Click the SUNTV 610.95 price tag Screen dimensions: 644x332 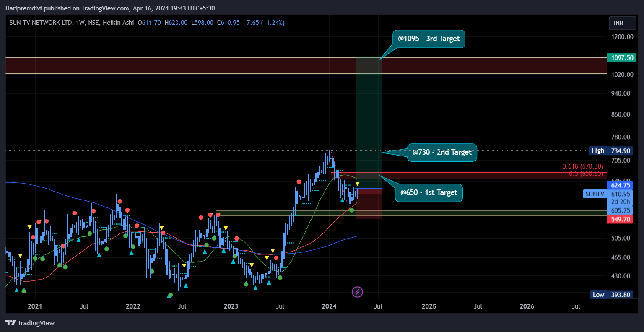click(x=608, y=194)
